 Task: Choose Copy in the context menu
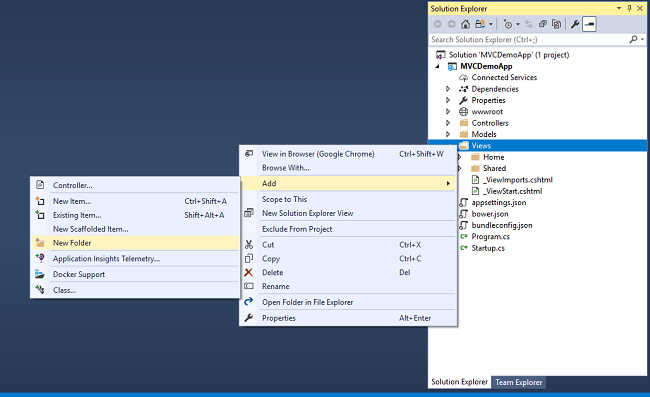pyautogui.click(x=348, y=259)
